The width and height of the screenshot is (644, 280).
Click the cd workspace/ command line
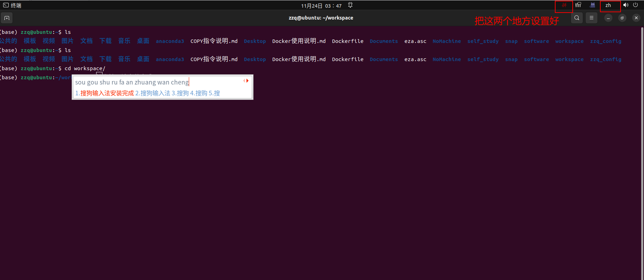pos(85,68)
